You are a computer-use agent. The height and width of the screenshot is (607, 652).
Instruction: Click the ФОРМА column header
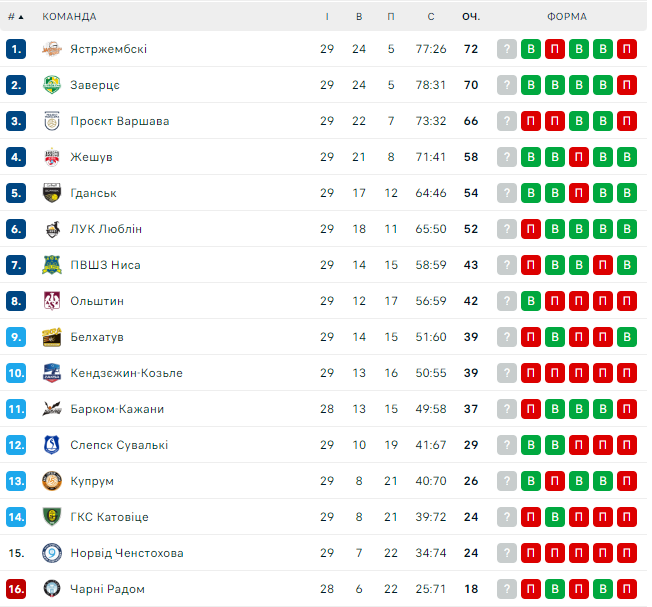pos(567,17)
